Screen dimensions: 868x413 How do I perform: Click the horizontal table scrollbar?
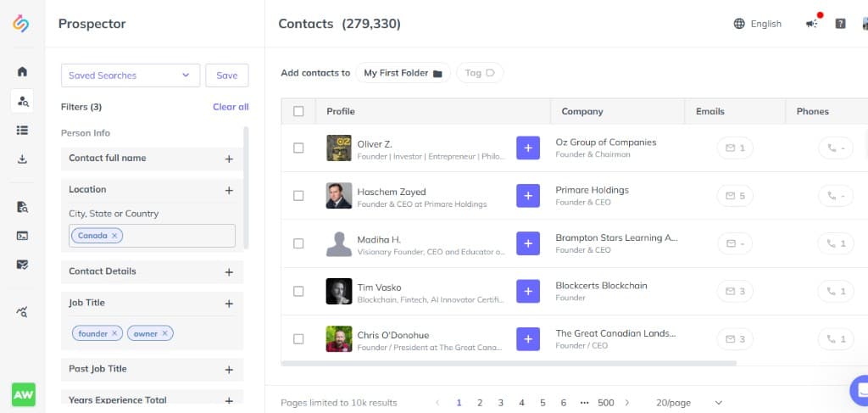tap(509, 363)
